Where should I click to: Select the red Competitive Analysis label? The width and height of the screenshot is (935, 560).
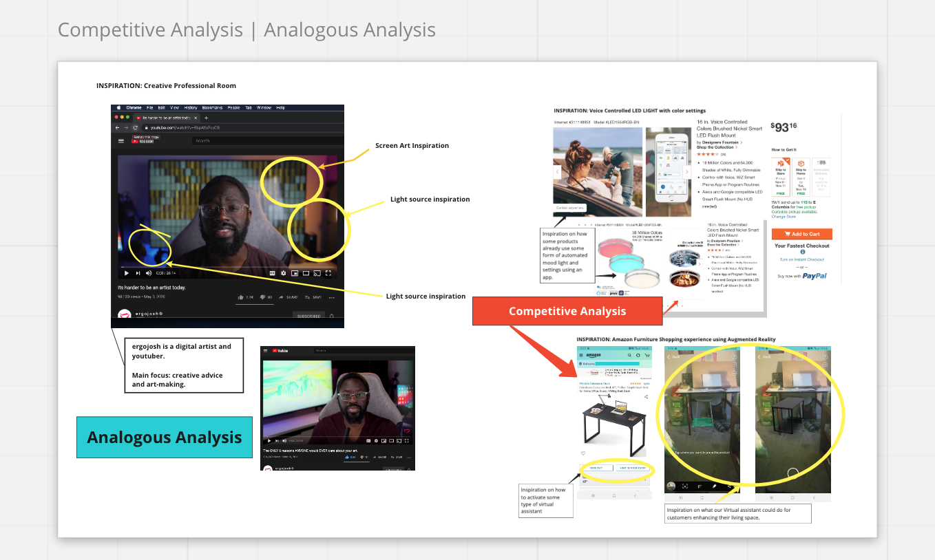click(x=567, y=311)
